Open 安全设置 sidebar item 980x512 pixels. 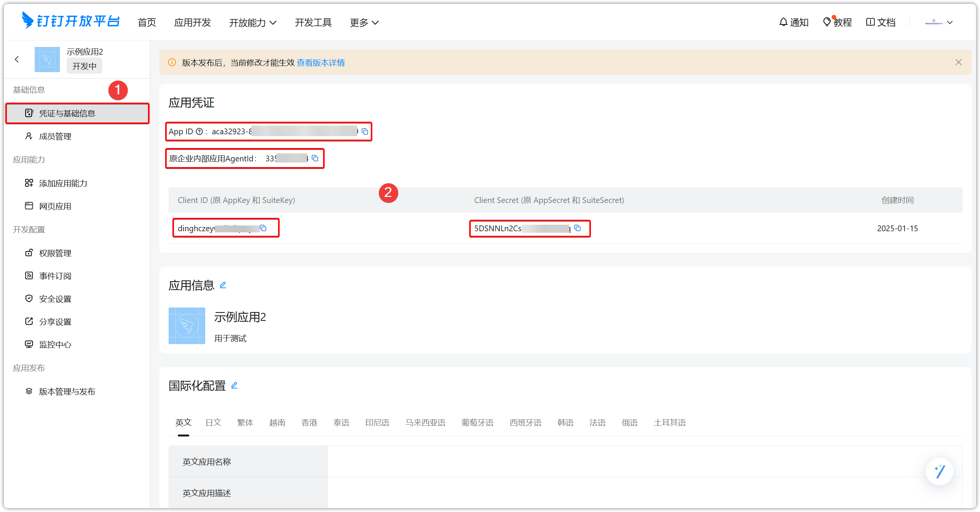77,299
